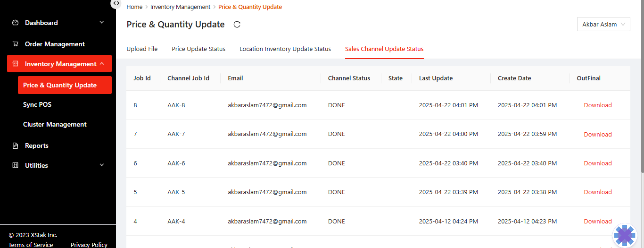The width and height of the screenshot is (644, 248).
Task: Click the Inventory Management sidebar icon
Action: 16,64
